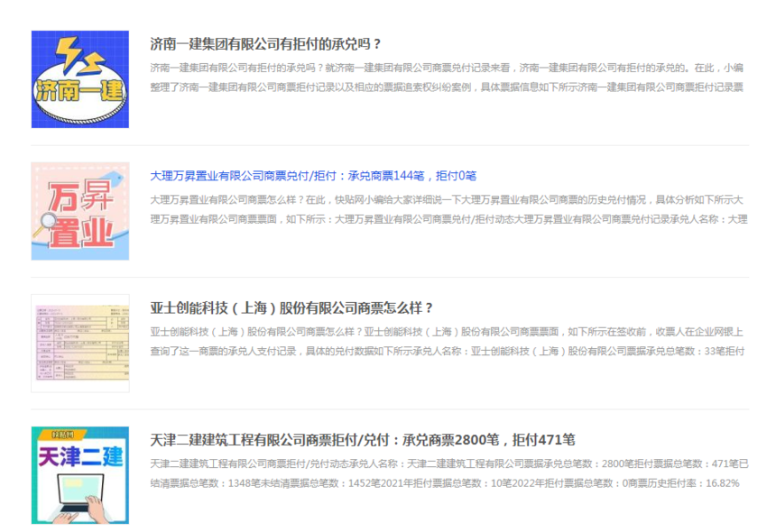Click the 济南一建 article summary text
This screenshot has height=532, width=776.
pos(447,78)
